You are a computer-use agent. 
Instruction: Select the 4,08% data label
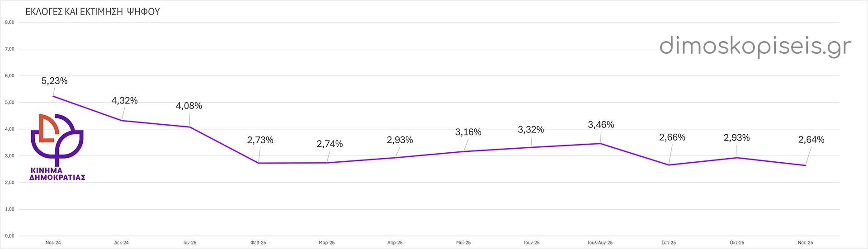coord(189,106)
